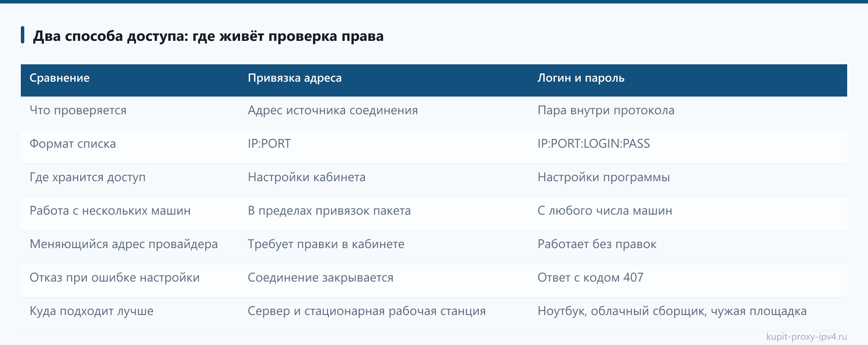Select the "Сравнение" column header
Image resolution: width=868 pixels, height=345 pixels.
(x=59, y=78)
